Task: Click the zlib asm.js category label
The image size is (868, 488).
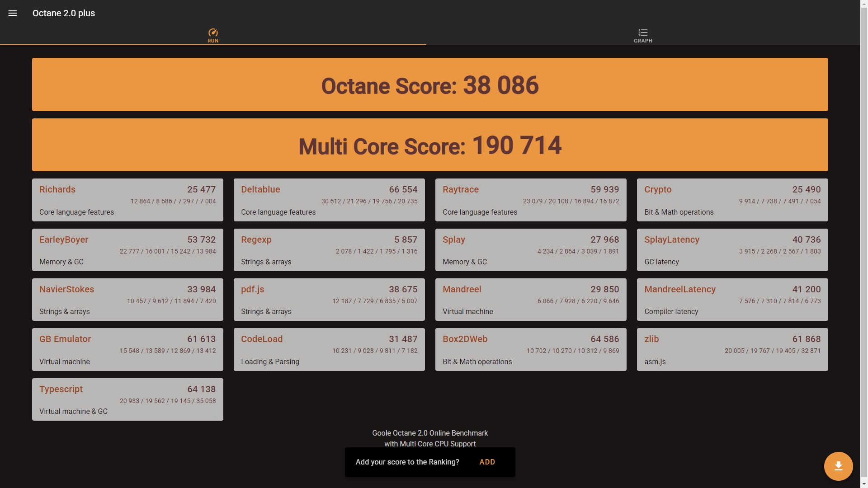Action: pos(655,361)
